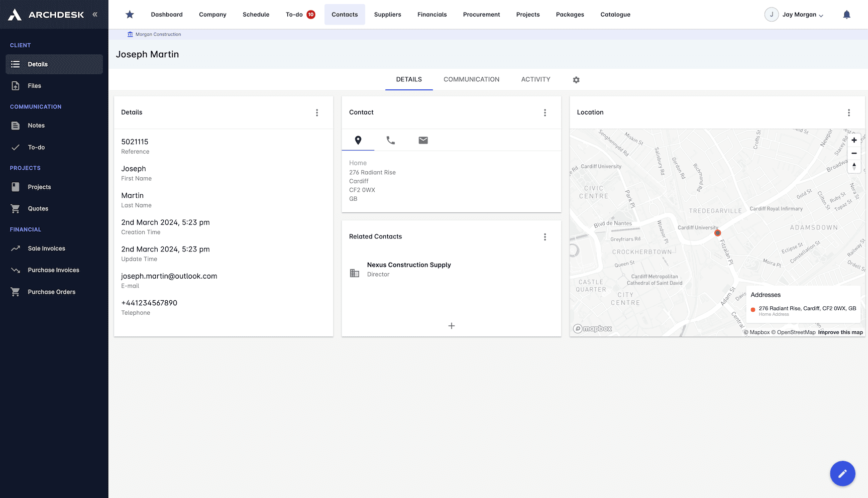Open the page settings gear near tabs
Screen dimensions: 868x498
point(576,80)
